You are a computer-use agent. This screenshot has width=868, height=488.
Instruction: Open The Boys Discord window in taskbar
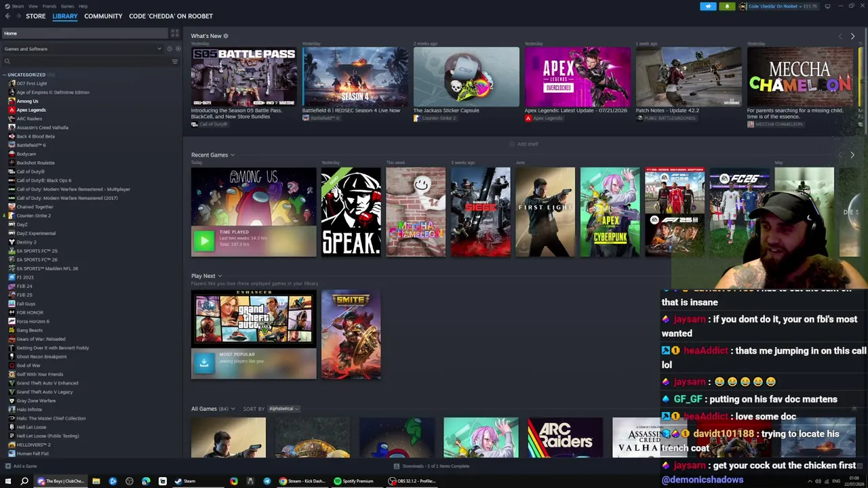tap(61, 481)
